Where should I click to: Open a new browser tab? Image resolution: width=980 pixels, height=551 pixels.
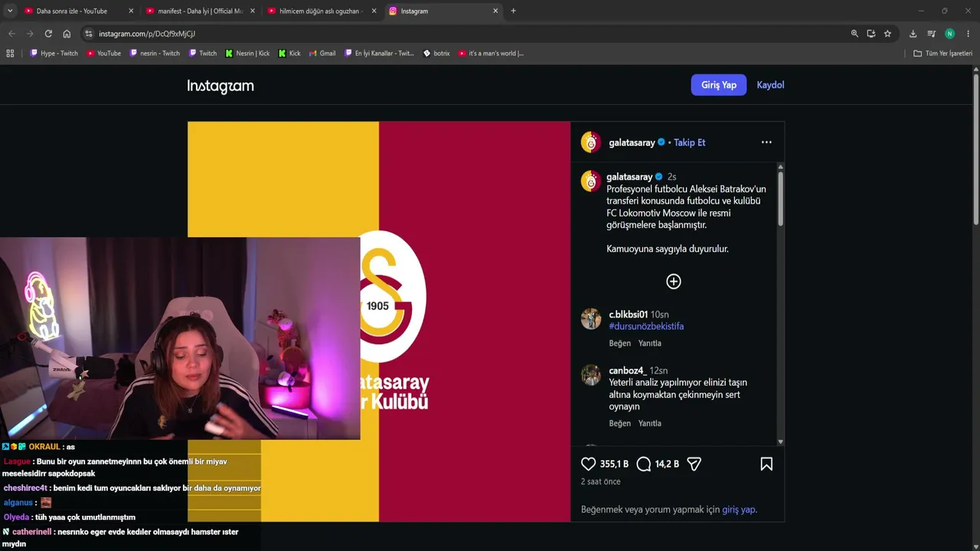pyautogui.click(x=513, y=11)
